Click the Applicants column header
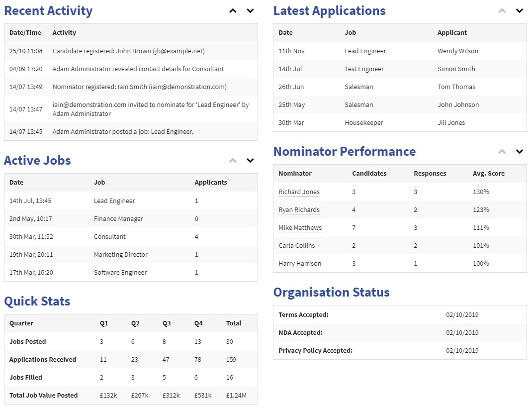 click(211, 183)
